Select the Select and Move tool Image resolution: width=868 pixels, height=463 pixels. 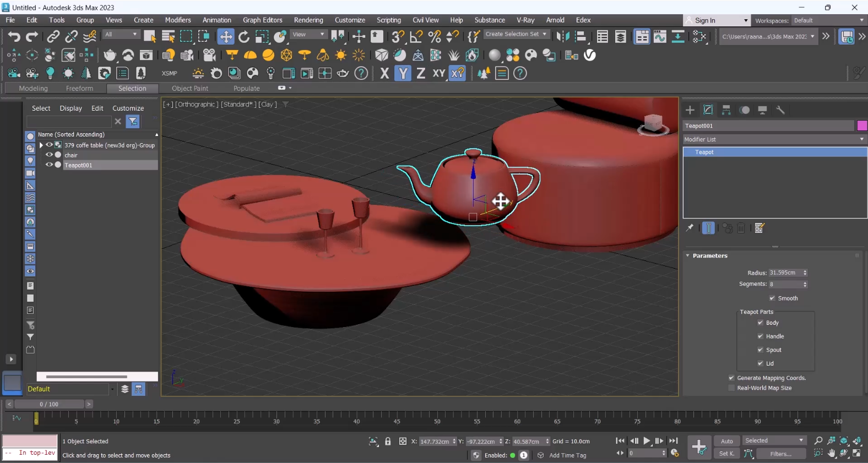click(225, 37)
